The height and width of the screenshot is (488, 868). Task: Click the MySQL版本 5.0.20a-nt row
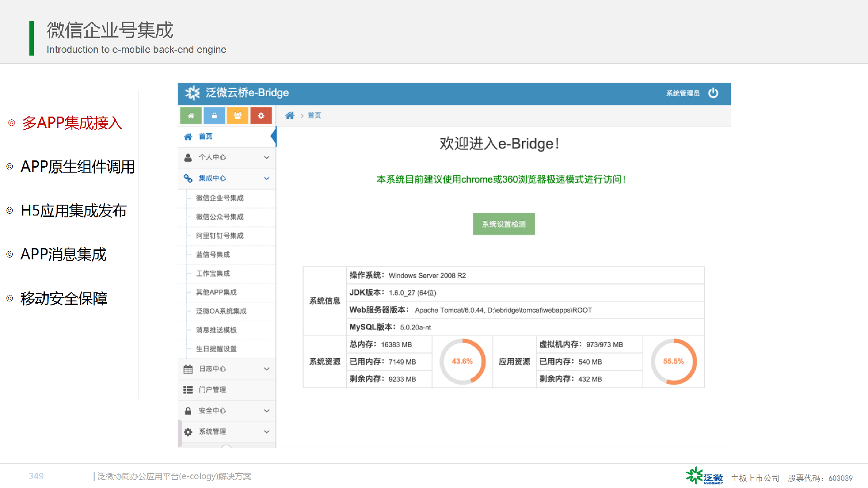[525, 327]
